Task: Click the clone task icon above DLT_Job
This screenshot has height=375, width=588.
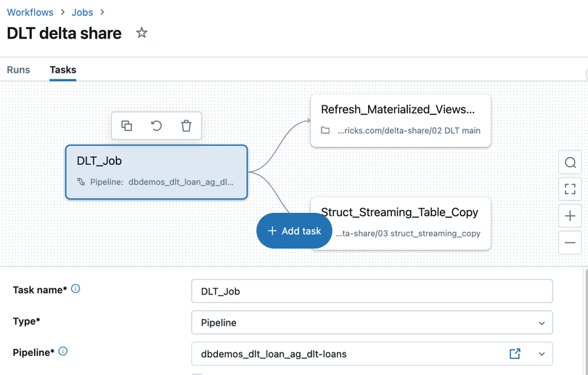Action: coord(127,126)
